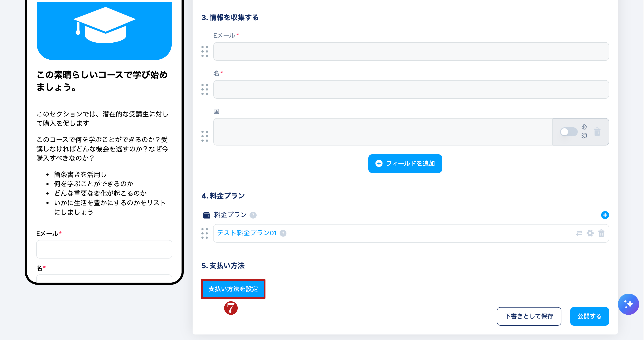Click the AI assistant sparkle button
This screenshot has width=644, height=340.
tap(628, 304)
